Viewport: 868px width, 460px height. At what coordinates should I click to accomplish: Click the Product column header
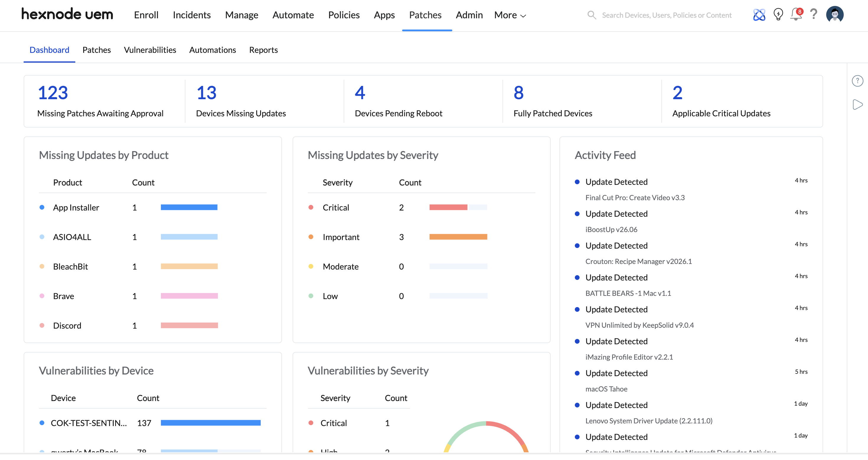point(67,183)
